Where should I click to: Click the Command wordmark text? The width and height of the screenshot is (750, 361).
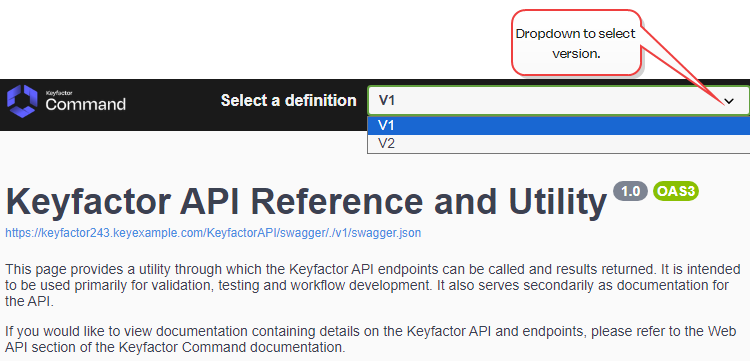point(86,104)
